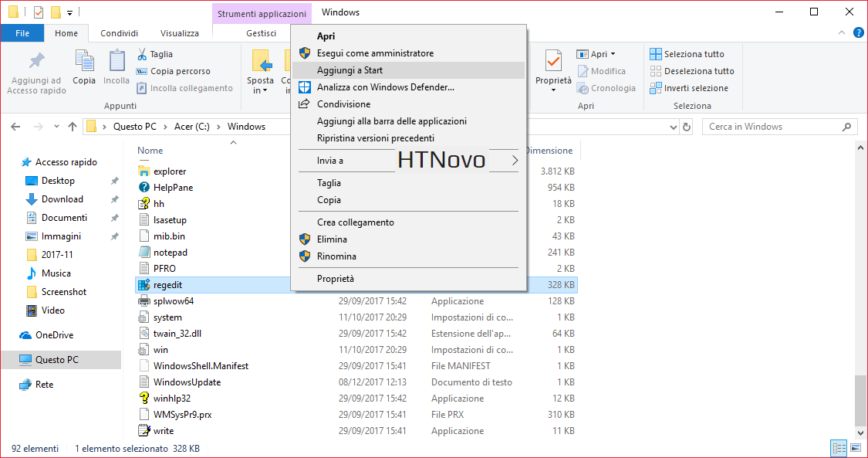
Task: Choose Esegui come amministratore
Action: [x=408, y=53]
